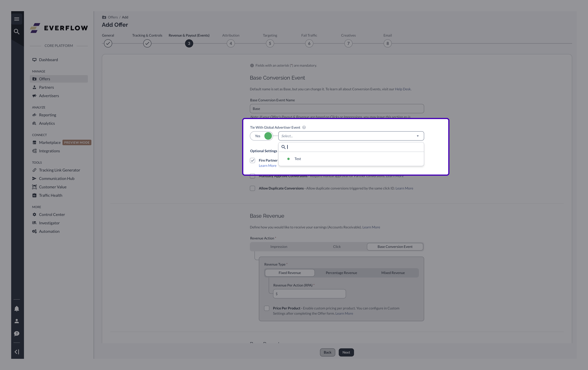Click the Communication Hub paper plane icon

[34, 179]
